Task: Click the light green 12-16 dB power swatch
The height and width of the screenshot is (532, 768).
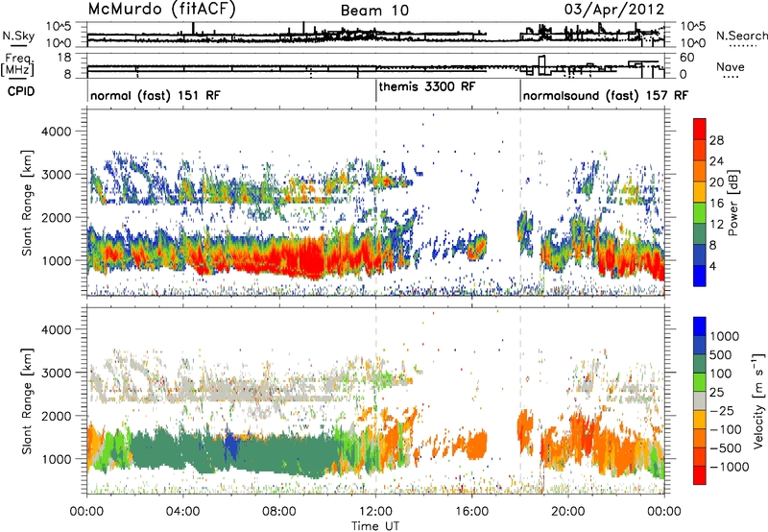Action: (700, 213)
